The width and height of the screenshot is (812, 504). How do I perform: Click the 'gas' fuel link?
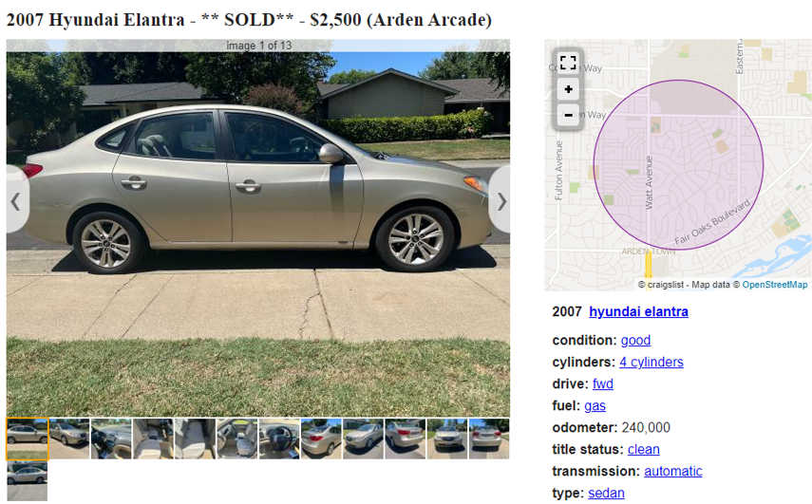coord(595,405)
